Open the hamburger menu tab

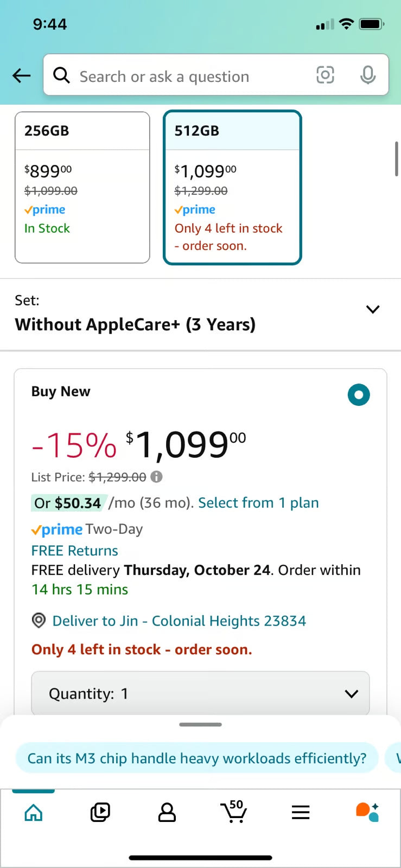[300, 812]
